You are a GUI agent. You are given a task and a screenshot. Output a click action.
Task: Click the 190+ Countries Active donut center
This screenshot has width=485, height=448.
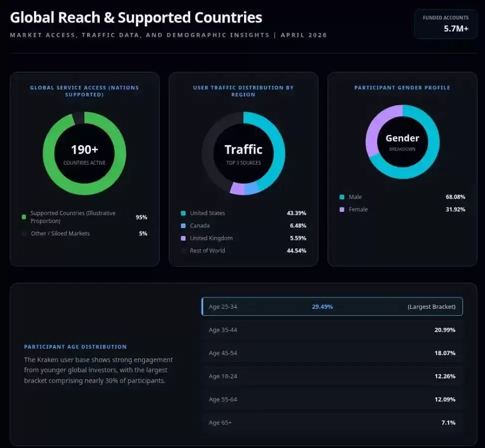(x=84, y=154)
